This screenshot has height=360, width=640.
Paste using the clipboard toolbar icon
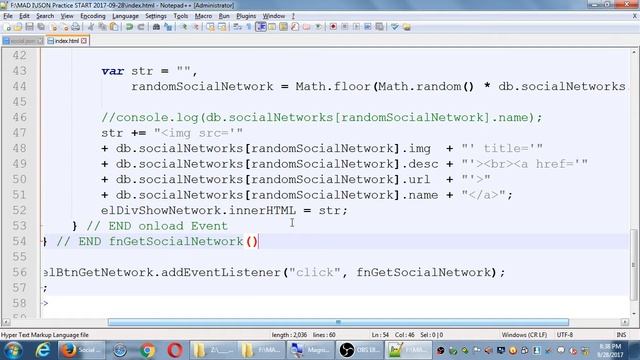(x=114, y=27)
